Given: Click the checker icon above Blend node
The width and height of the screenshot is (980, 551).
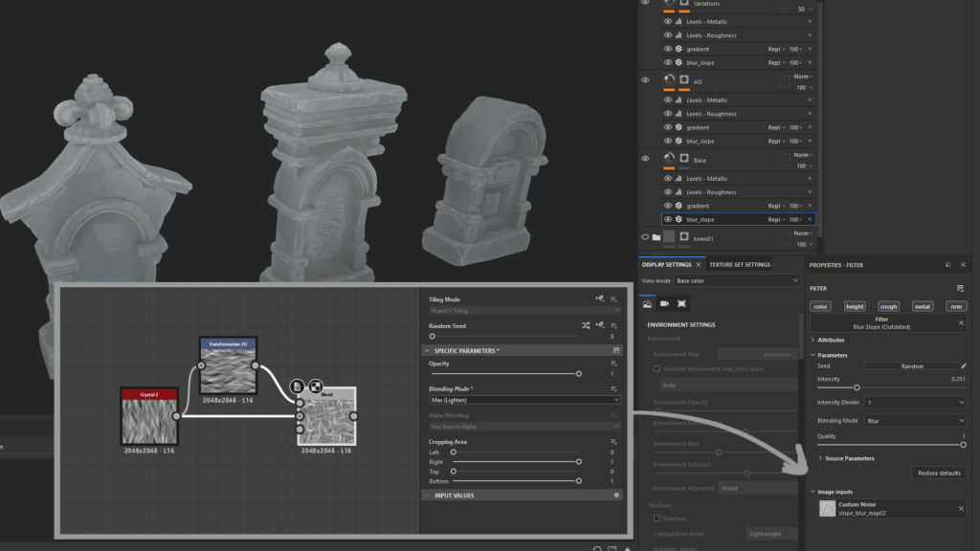Looking at the screenshot, I should pyautogui.click(x=314, y=386).
